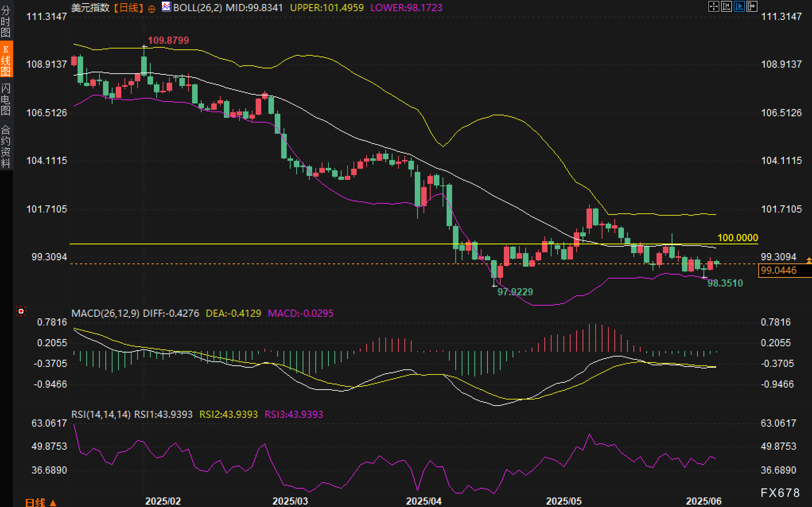Select the K线图 sidebar tab

tap(6, 60)
